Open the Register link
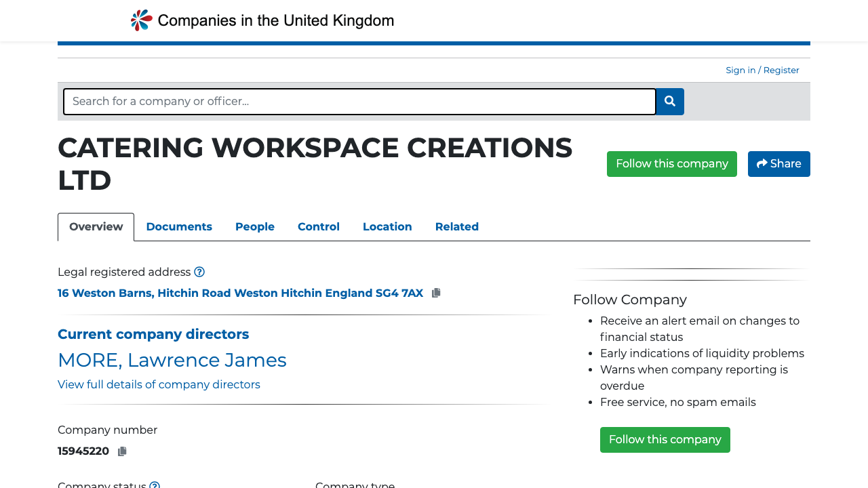The height and width of the screenshot is (488, 868). pos(781,70)
